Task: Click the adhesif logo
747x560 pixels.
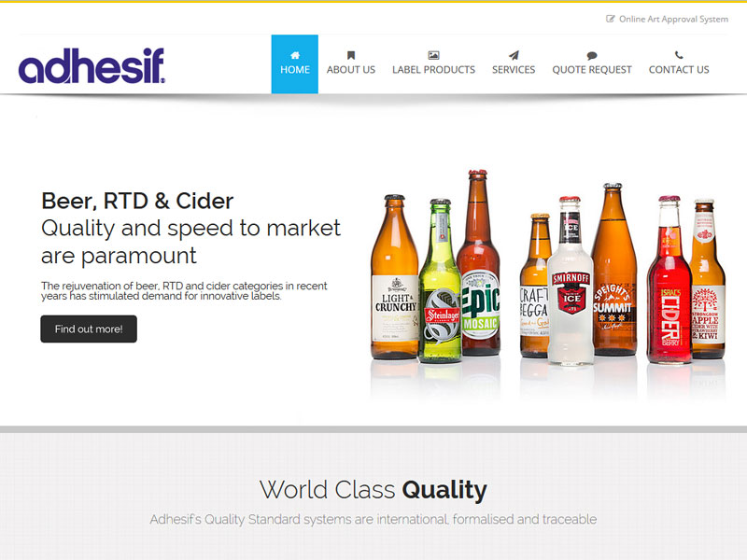Action: (x=92, y=65)
